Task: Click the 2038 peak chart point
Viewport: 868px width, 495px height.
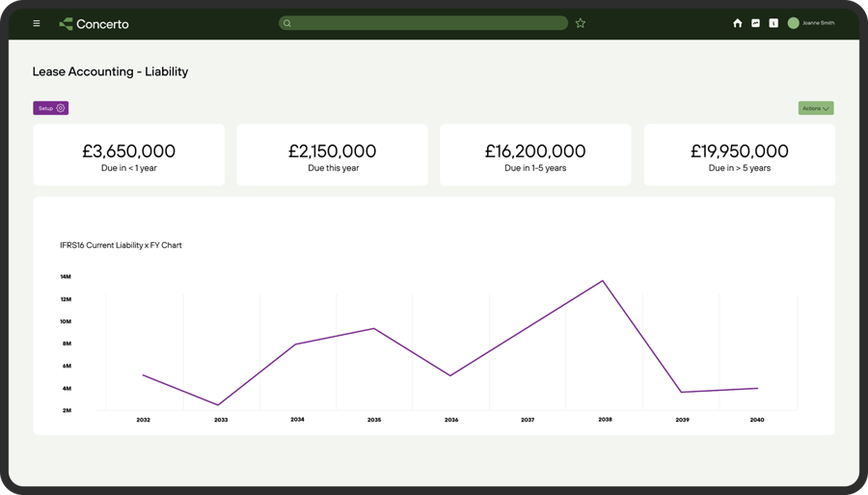Action: [x=603, y=282]
